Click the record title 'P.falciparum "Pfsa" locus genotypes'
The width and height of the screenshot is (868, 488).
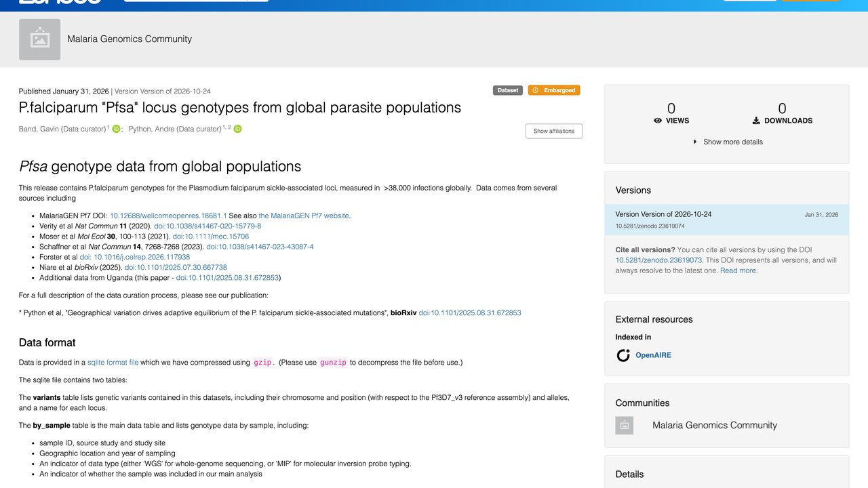point(240,108)
